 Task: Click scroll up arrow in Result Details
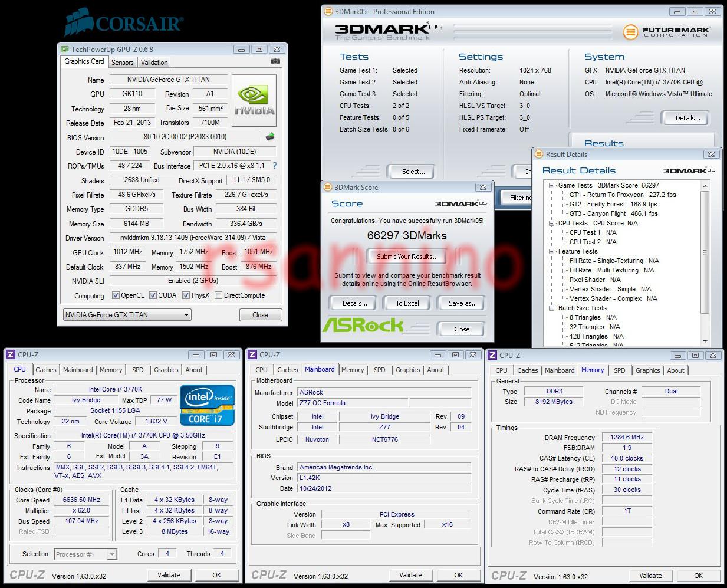coord(705,185)
